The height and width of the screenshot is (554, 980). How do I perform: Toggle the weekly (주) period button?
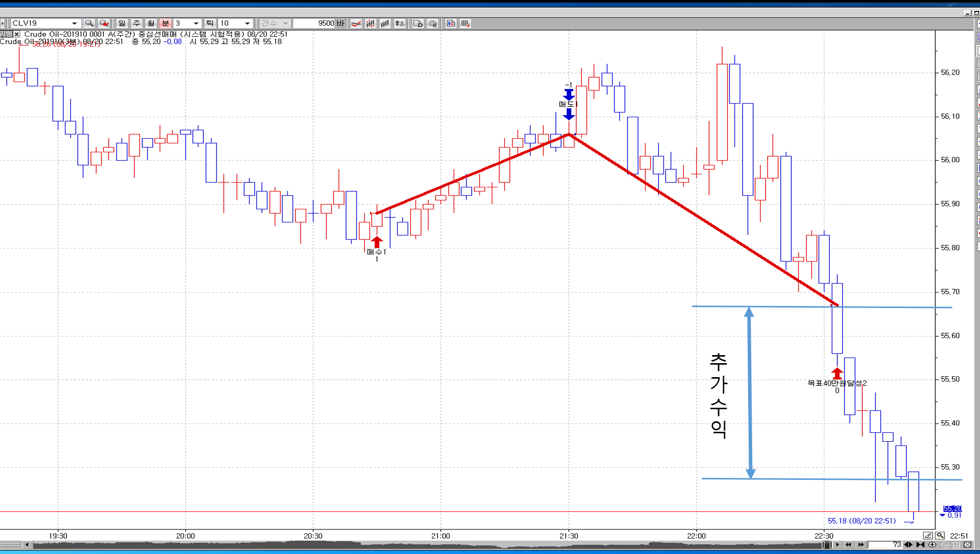(x=136, y=24)
